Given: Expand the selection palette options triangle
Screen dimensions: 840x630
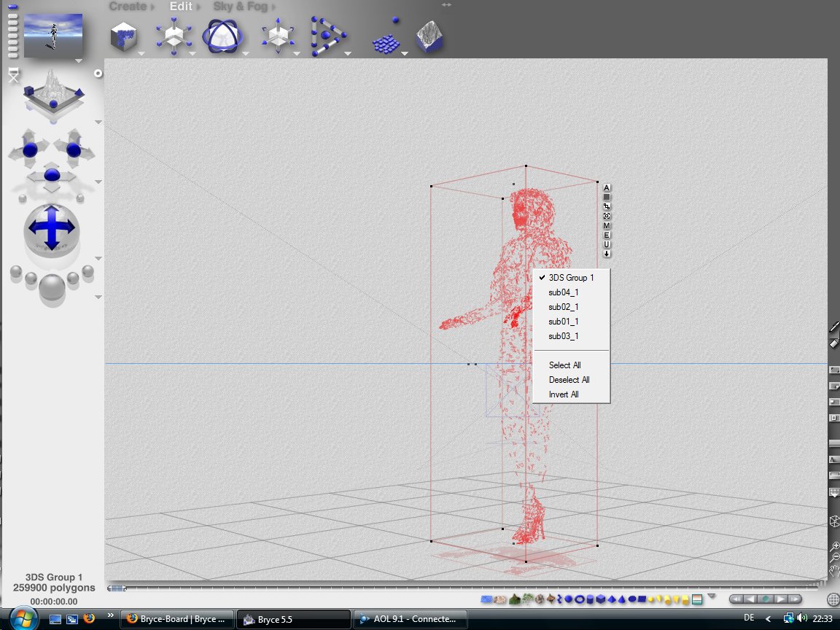Looking at the screenshot, I should 712,596.
